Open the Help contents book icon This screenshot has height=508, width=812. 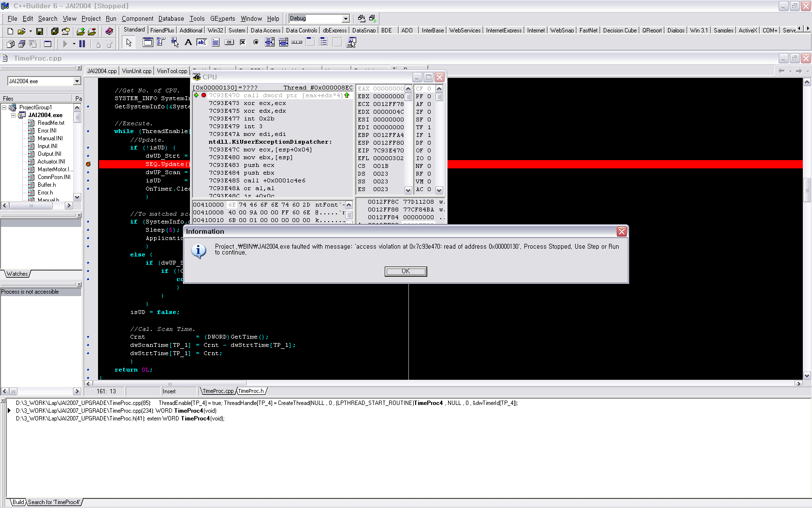pyautogui.click(x=109, y=31)
